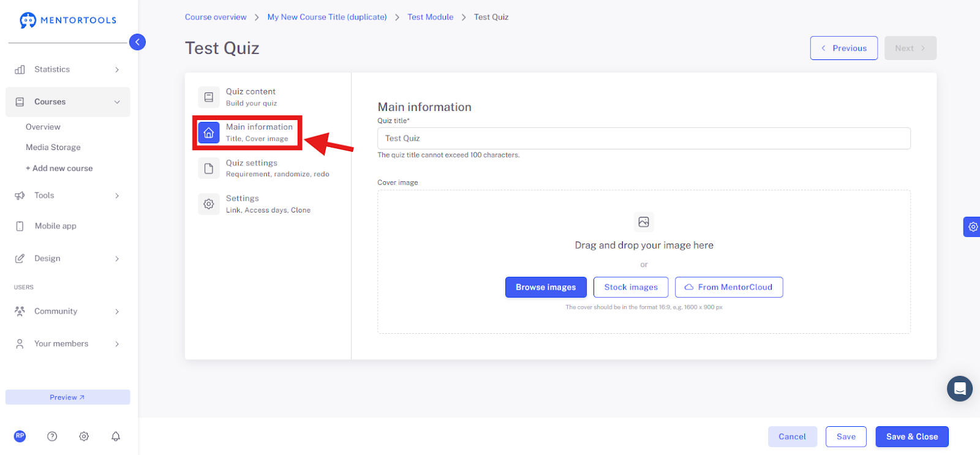
Task: Switch to the Settings tab
Action: pos(268,204)
